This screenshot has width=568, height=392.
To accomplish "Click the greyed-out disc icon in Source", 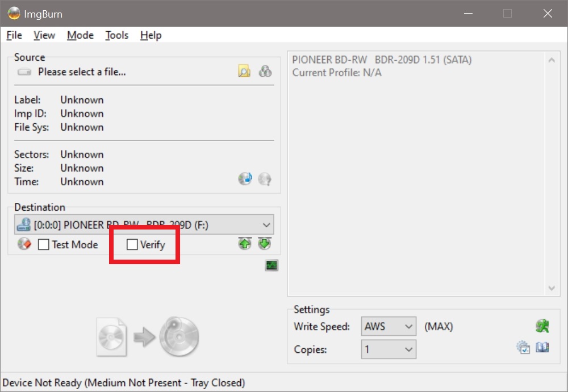I will [265, 179].
